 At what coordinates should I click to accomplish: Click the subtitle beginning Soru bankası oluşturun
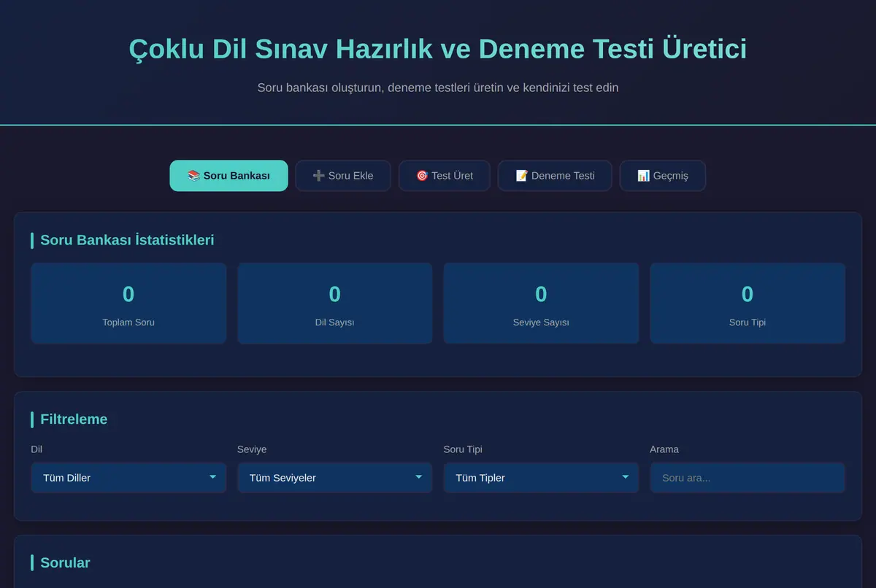click(x=438, y=88)
